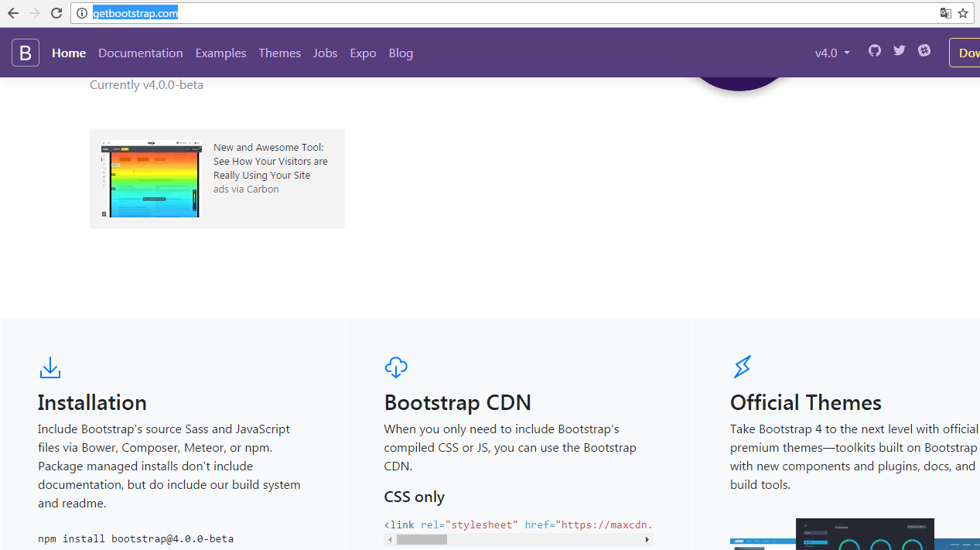The height and width of the screenshot is (550, 980).
Task: Click horizontal scrollbar thumb under CSS code
Action: pyautogui.click(x=422, y=539)
